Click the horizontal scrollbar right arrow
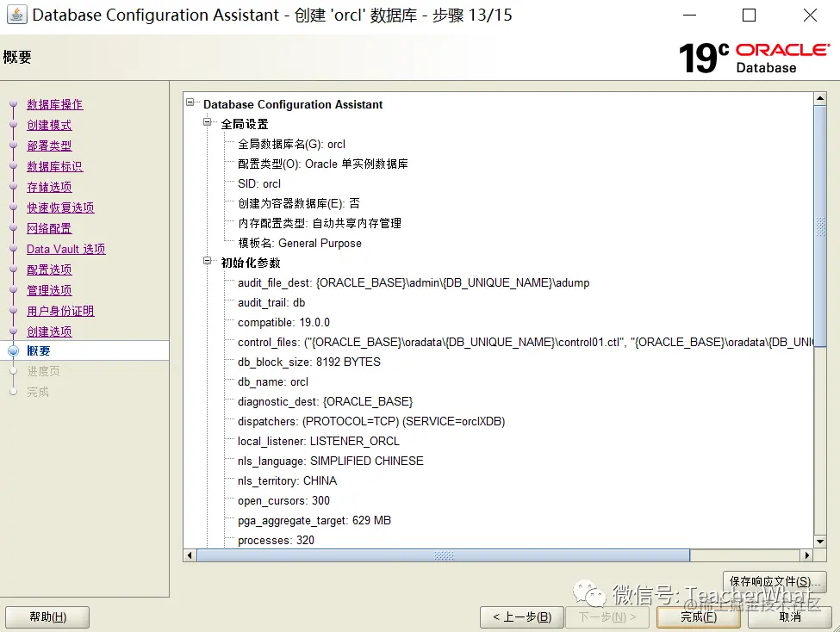The image size is (840, 632). [x=807, y=555]
